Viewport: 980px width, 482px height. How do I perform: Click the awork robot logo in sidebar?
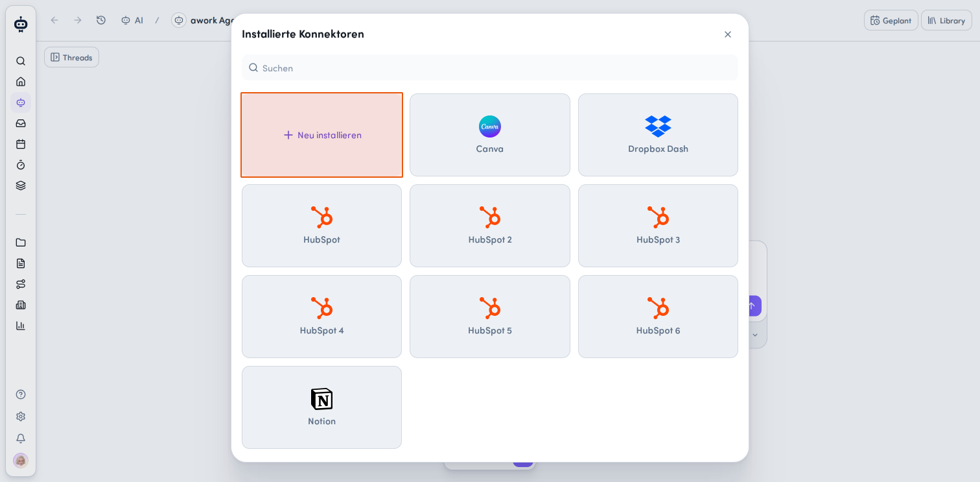pos(21,25)
